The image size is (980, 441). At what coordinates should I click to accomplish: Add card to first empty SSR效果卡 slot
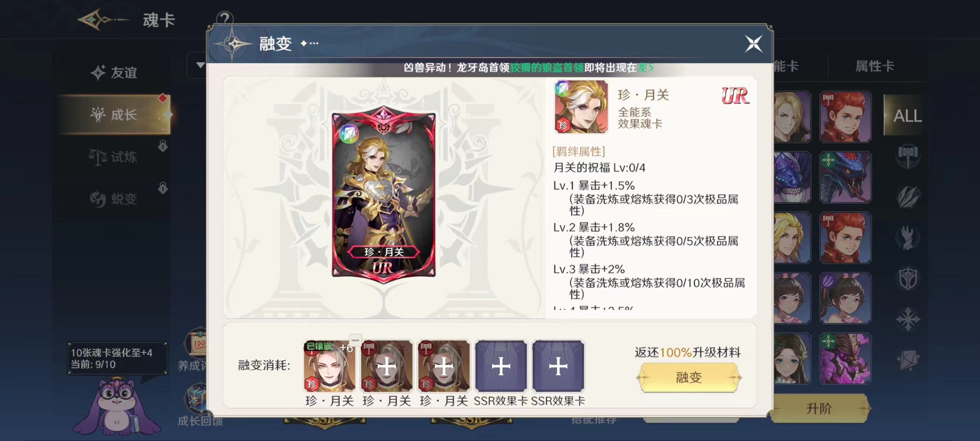point(501,366)
